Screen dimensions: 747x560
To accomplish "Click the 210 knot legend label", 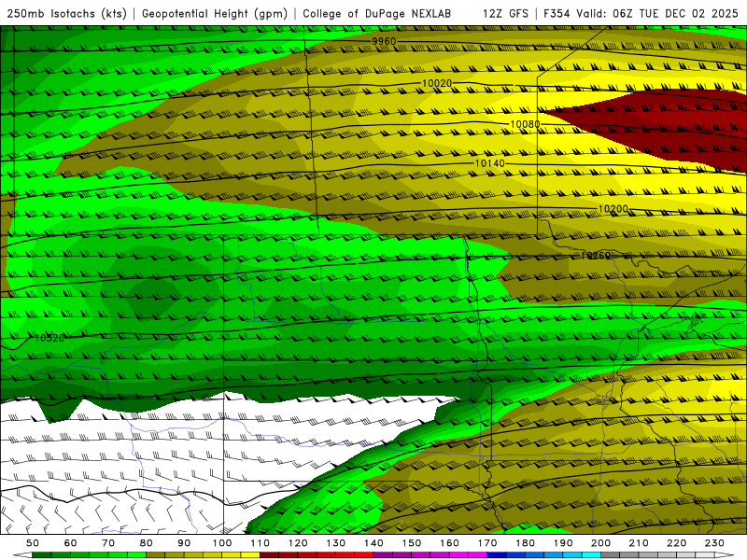I will 639,543.
